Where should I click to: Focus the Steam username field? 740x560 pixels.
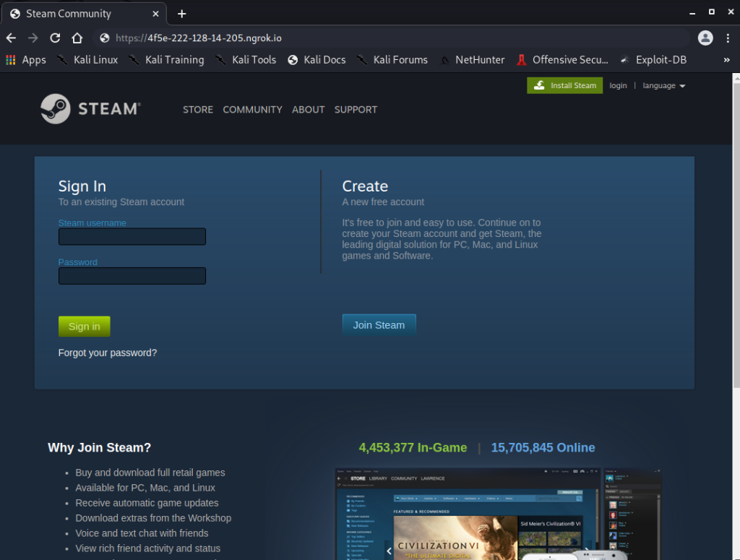point(132,237)
